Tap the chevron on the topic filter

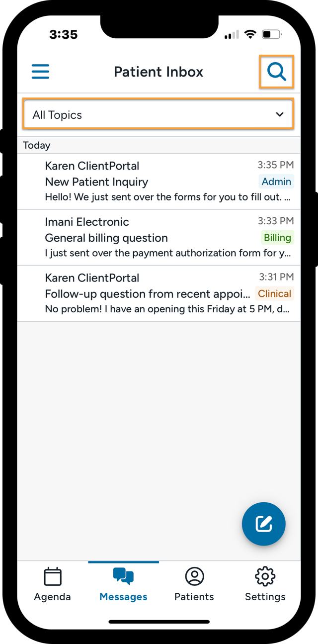pyautogui.click(x=279, y=114)
